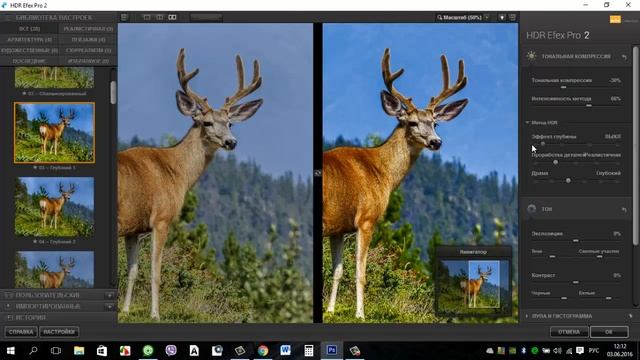The height and width of the screenshot is (360, 640).
Task: Expand the История section
Action: pos(31,317)
